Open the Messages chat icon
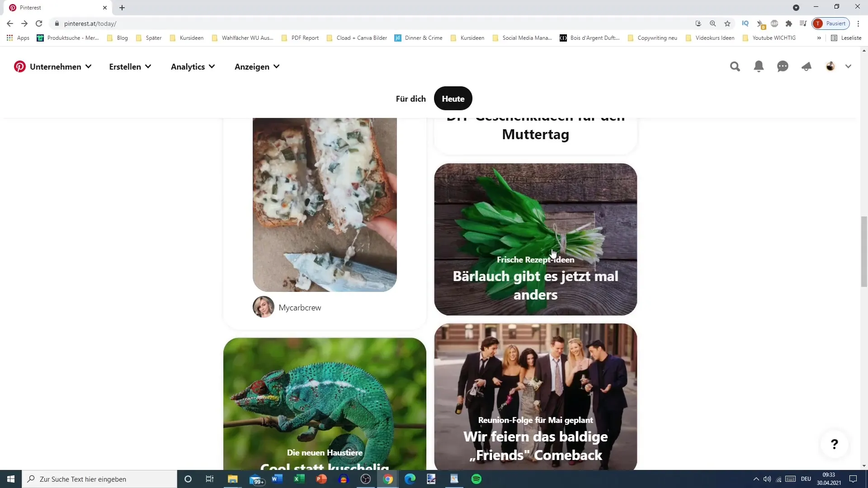Screen dimensions: 868x488 coord(783,66)
